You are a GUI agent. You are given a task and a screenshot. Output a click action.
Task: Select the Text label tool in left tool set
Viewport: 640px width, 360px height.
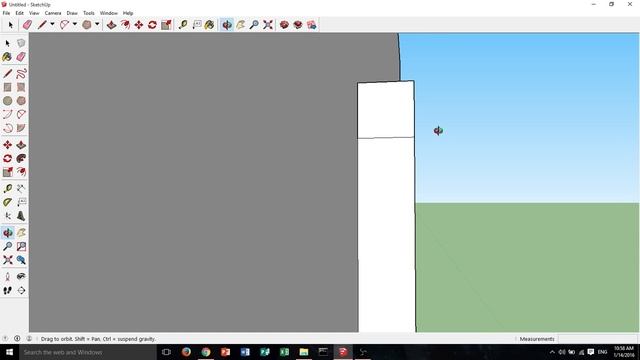point(21,202)
